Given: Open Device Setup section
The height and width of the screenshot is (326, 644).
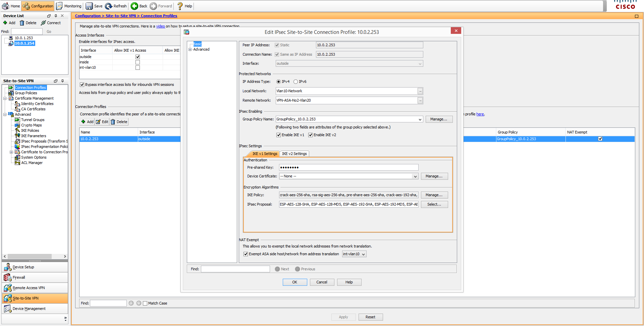Looking at the screenshot, I should [x=35, y=267].
